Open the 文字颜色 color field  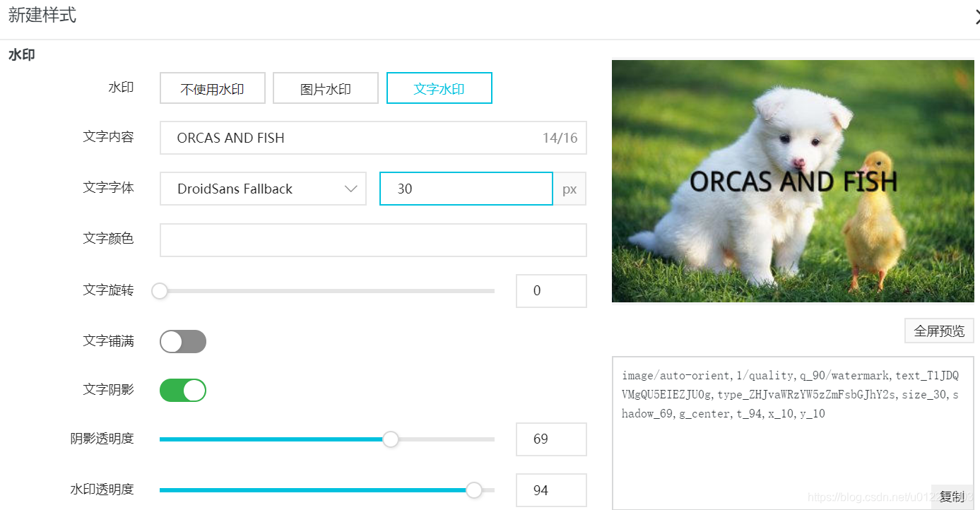(x=373, y=240)
